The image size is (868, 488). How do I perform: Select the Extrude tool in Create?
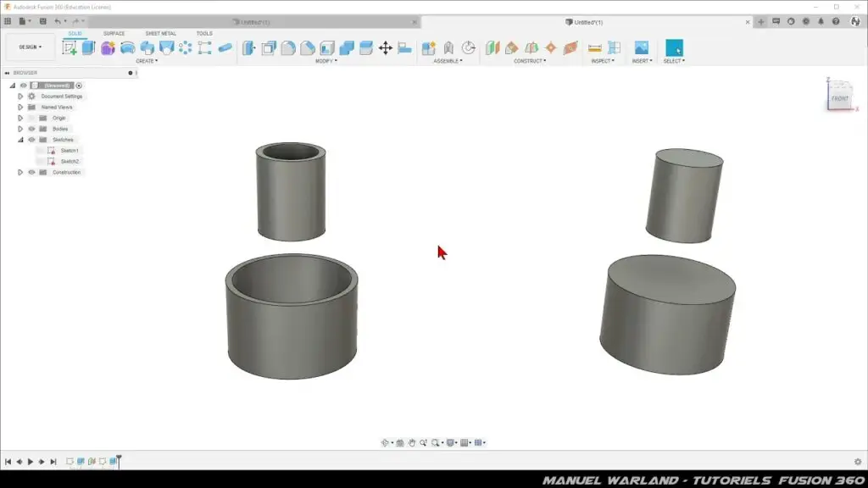coord(88,47)
